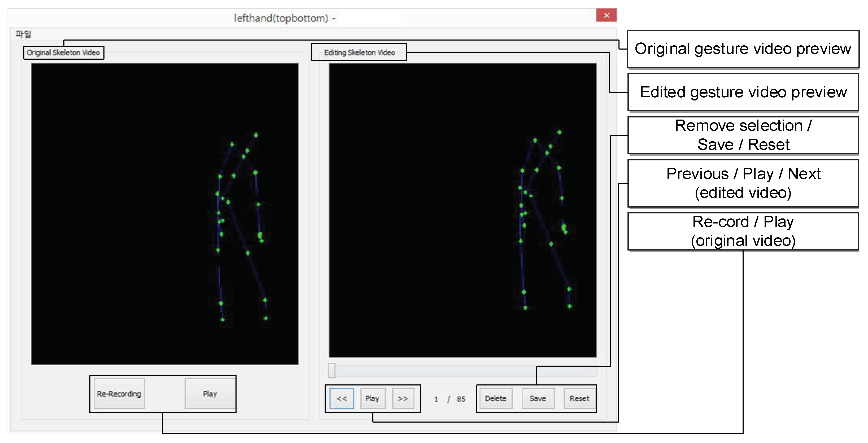Click the frame slider handle
Screen dimensions: 868x443
pyautogui.click(x=332, y=370)
